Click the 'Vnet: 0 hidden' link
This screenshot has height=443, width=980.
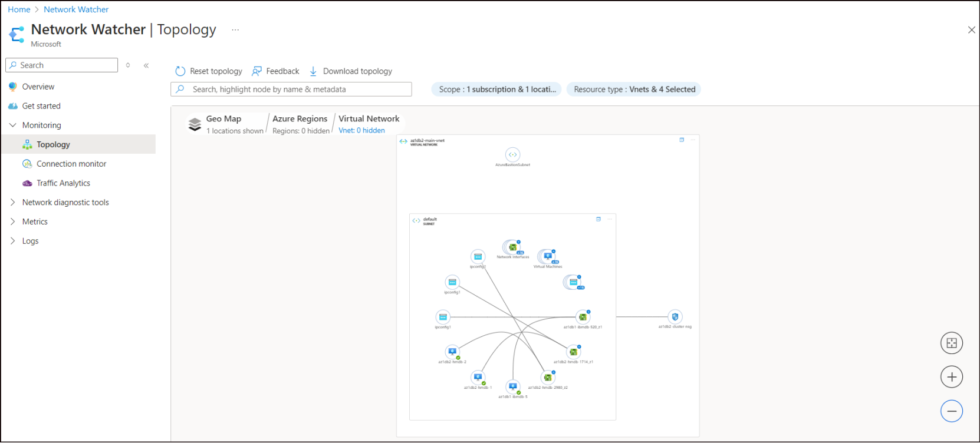point(361,131)
